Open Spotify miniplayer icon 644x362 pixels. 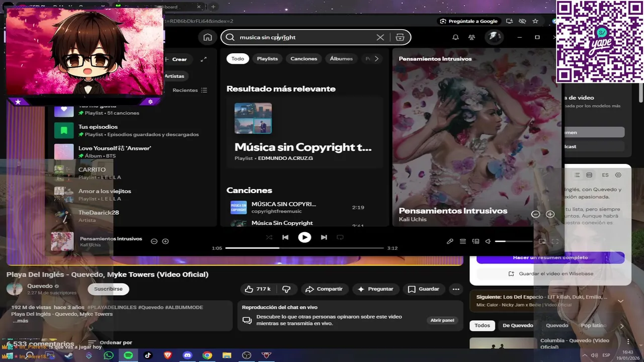point(542,241)
